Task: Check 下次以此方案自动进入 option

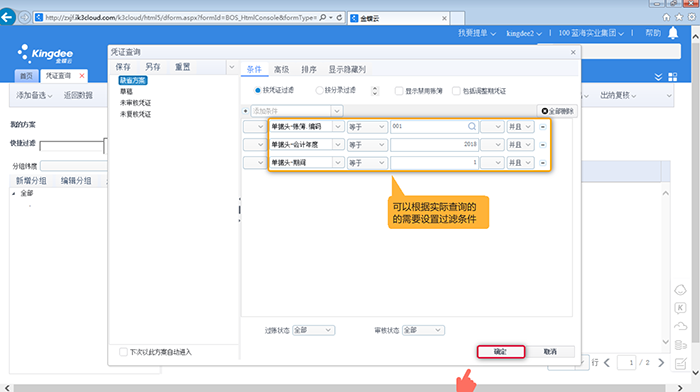Action: (123, 352)
